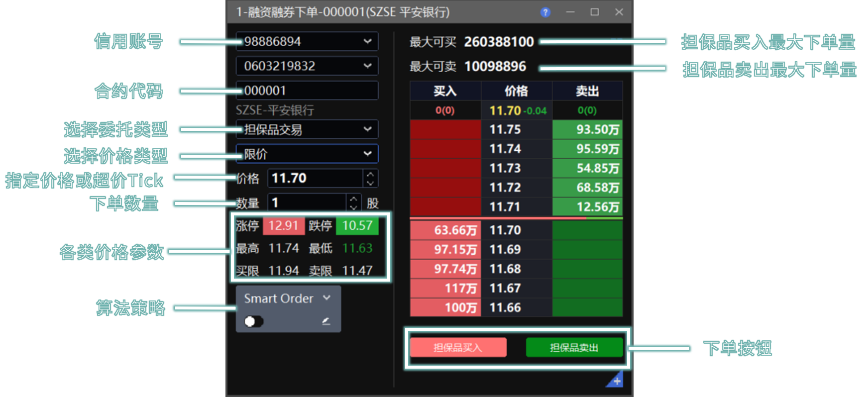Screen dimensions: 868x397
Task: Expand the 担保品交易 order type dropdown
Action: (x=367, y=129)
